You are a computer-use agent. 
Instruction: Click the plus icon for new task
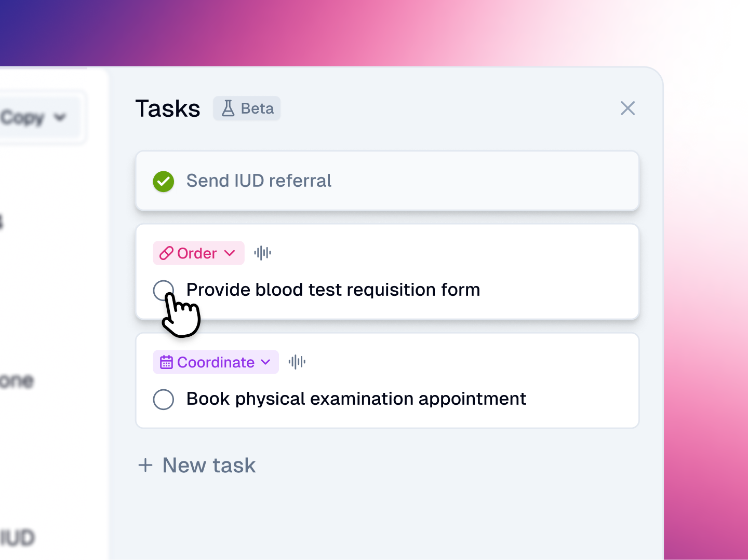(x=145, y=465)
